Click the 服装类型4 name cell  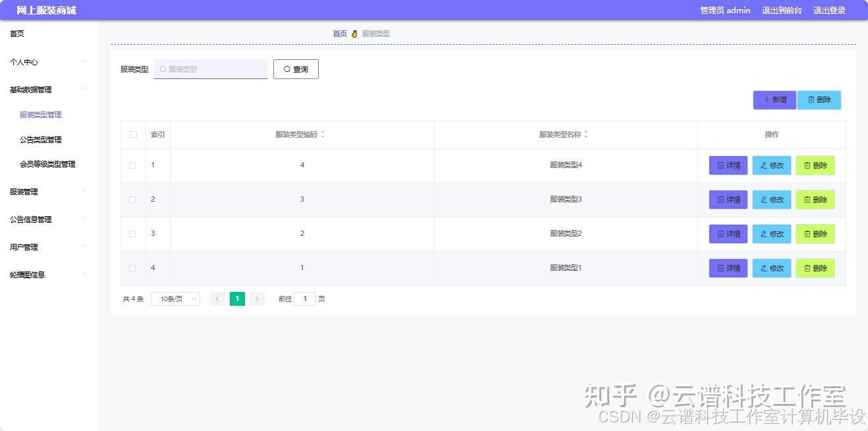(566, 165)
